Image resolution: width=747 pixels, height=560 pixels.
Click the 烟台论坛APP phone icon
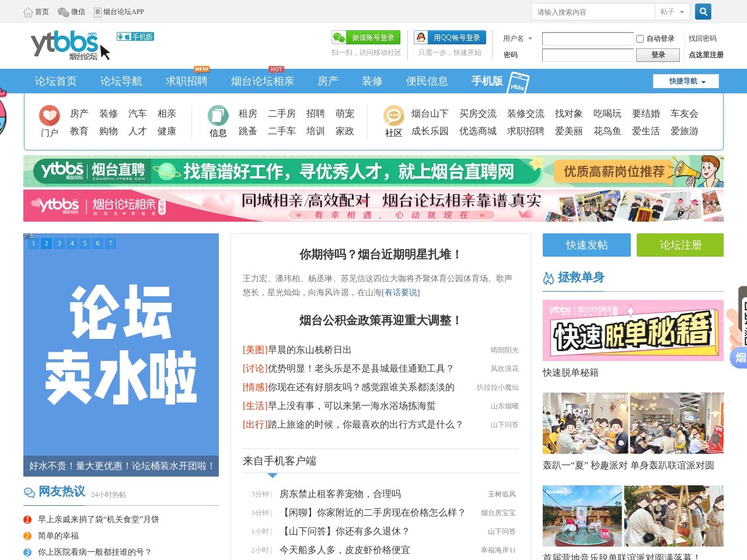(96, 10)
